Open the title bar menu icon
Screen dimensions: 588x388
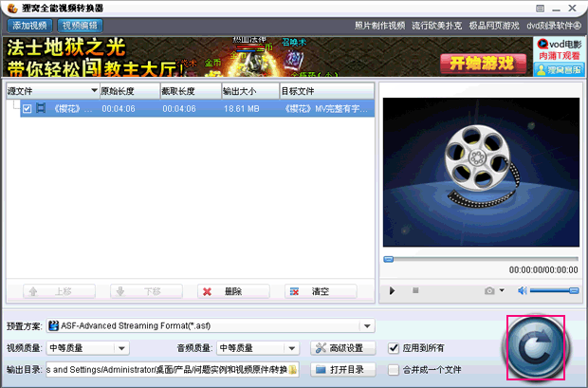pyautogui.click(x=540, y=9)
